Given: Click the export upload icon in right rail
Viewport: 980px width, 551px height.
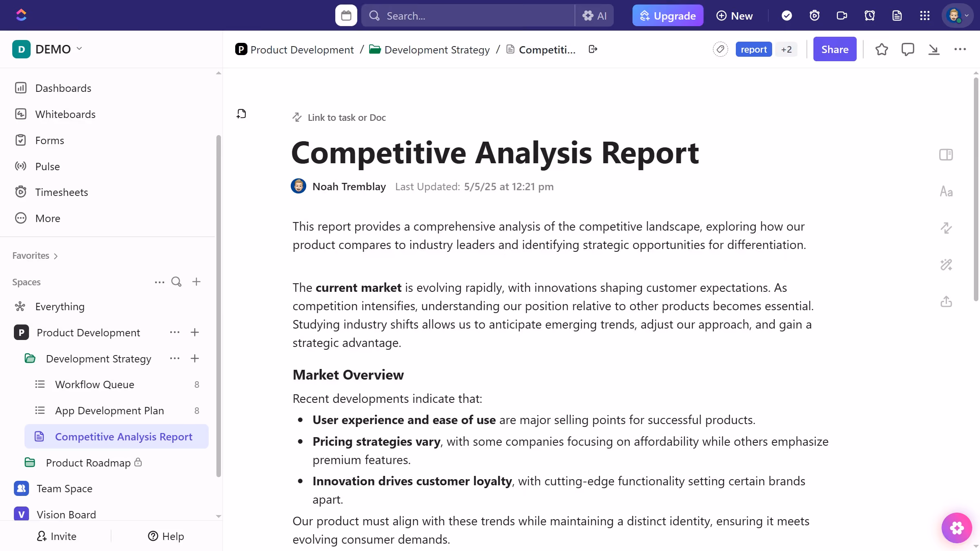Looking at the screenshot, I should point(946,302).
